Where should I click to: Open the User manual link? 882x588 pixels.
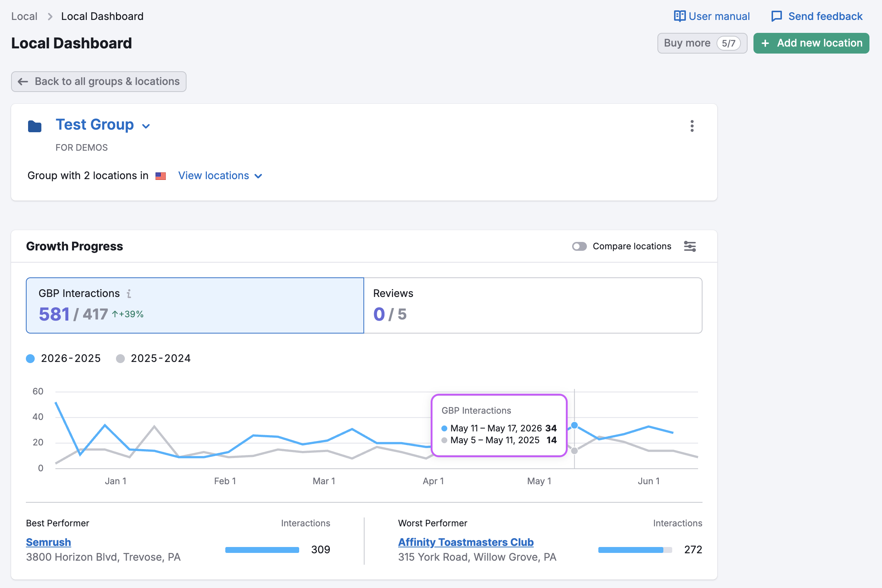[712, 17]
